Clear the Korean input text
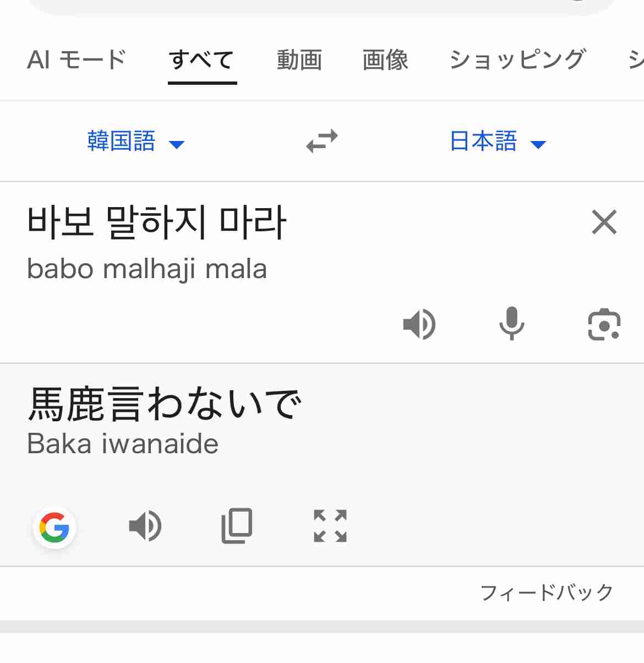 click(604, 222)
